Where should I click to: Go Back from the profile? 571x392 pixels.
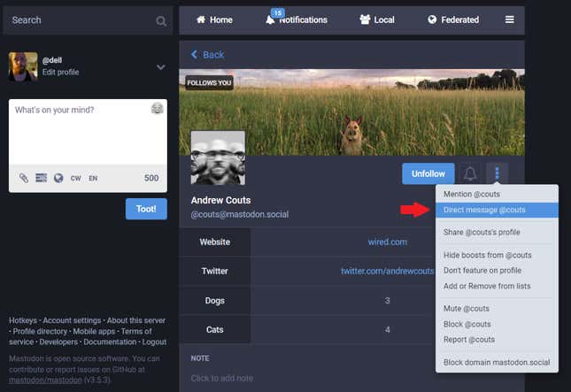[207, 55]
